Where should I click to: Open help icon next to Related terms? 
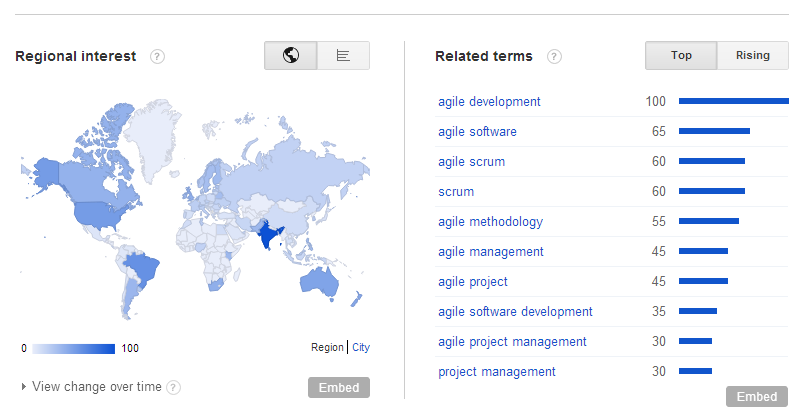pos(554,57)
